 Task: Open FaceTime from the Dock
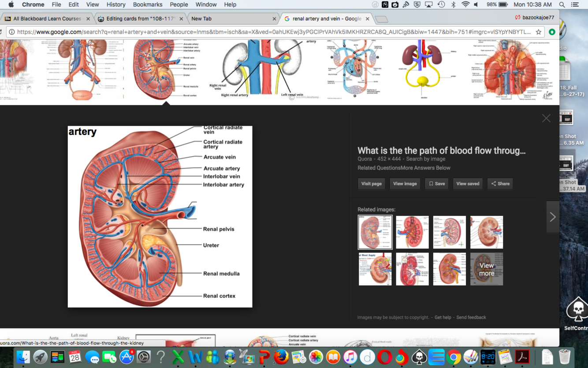click(x=109, y=357)
